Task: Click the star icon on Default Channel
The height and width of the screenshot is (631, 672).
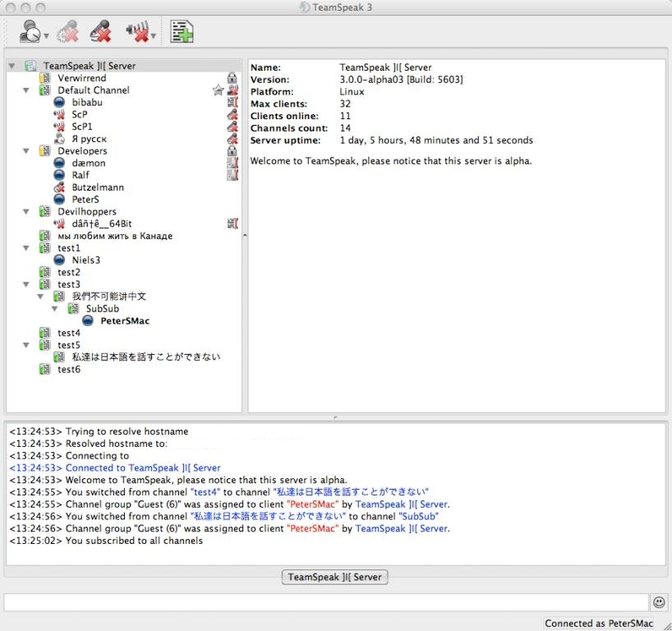Action: 218,90
